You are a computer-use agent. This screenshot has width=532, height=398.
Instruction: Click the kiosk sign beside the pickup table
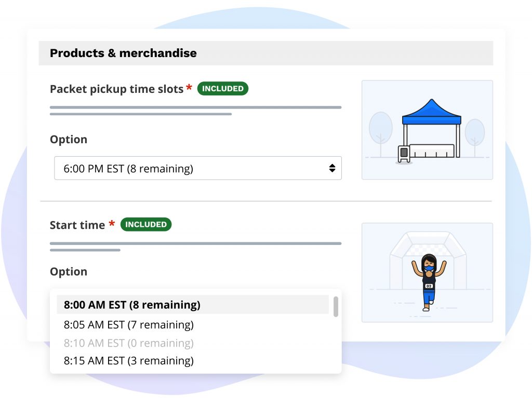(x=404, y=154)
